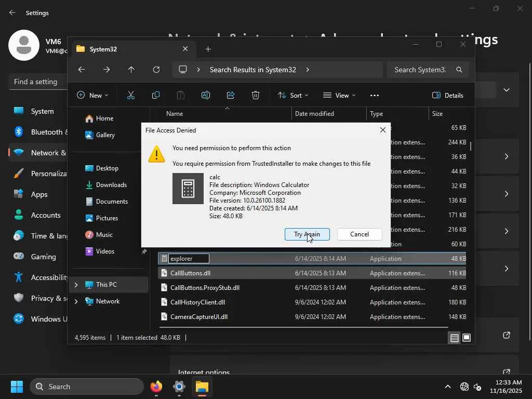Click the Share icon in toolbar
The image size is (532, 399).
tap(231, 96)
